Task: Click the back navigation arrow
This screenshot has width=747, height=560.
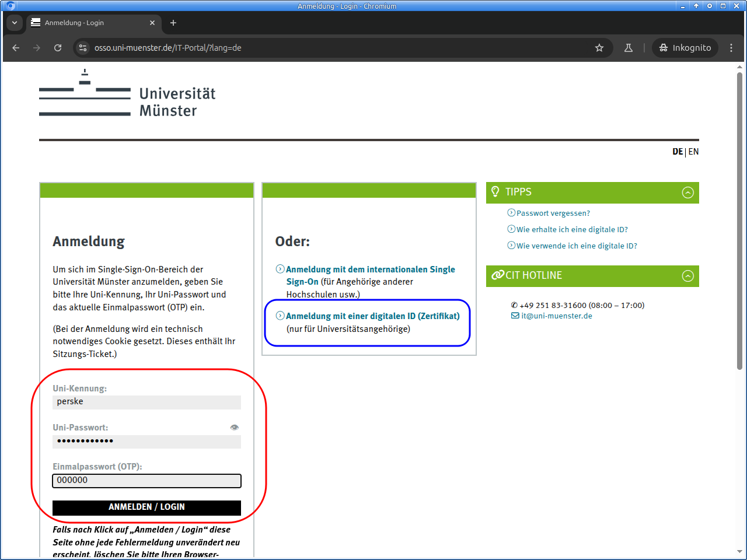Action: 16,48
